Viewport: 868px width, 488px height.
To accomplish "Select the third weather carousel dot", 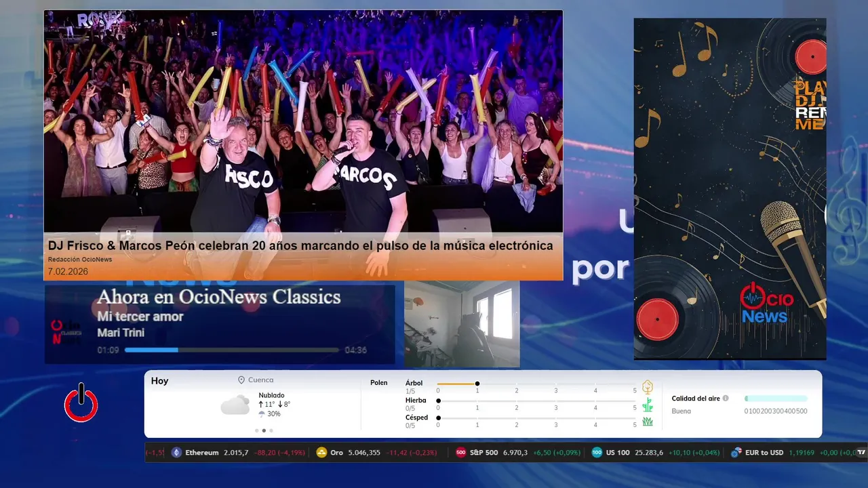I will click(271, 430).
